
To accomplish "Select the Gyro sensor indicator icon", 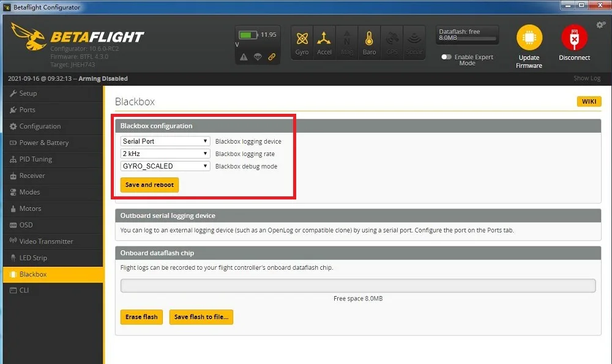I will pyautogui.click(x=301, y=42).
